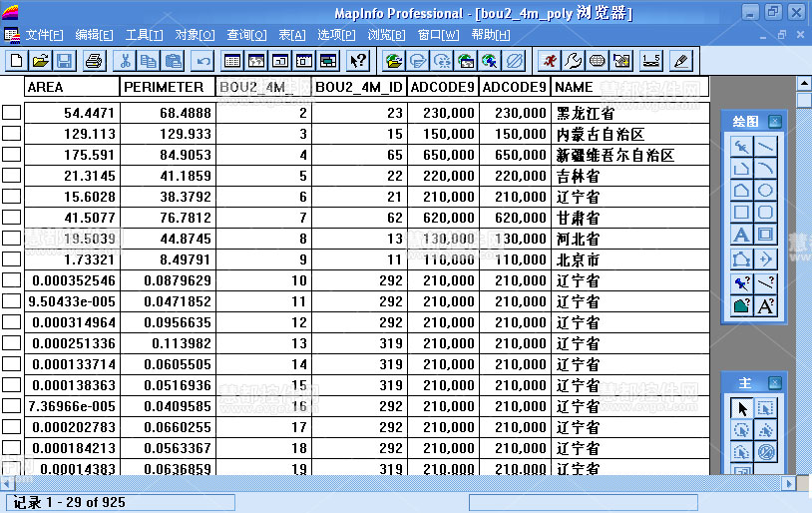Click the PERIMETER column header
Viewport: 812px width, 513px height.
point(168,87)
